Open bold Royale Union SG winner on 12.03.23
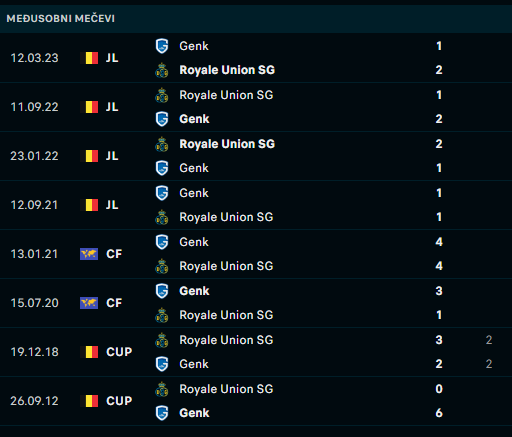This screenshot has height=437, width=512. [227, 70]
